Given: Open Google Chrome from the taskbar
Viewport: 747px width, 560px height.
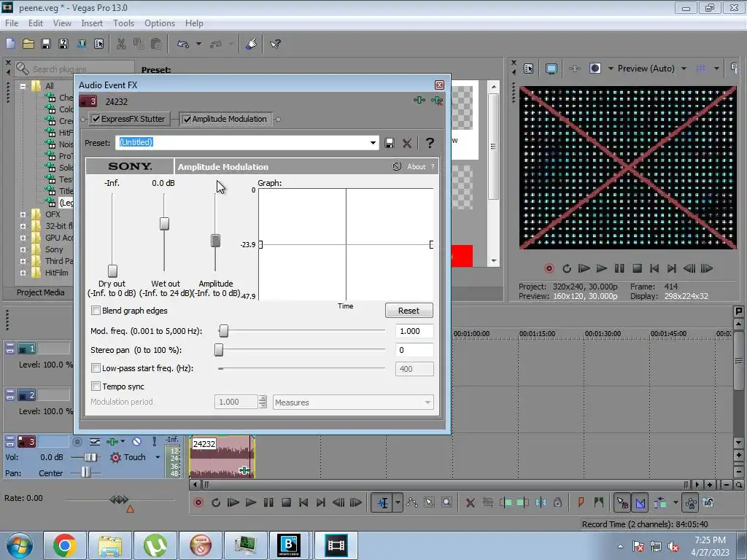Looking at the screenshot, I should (65, 545).
